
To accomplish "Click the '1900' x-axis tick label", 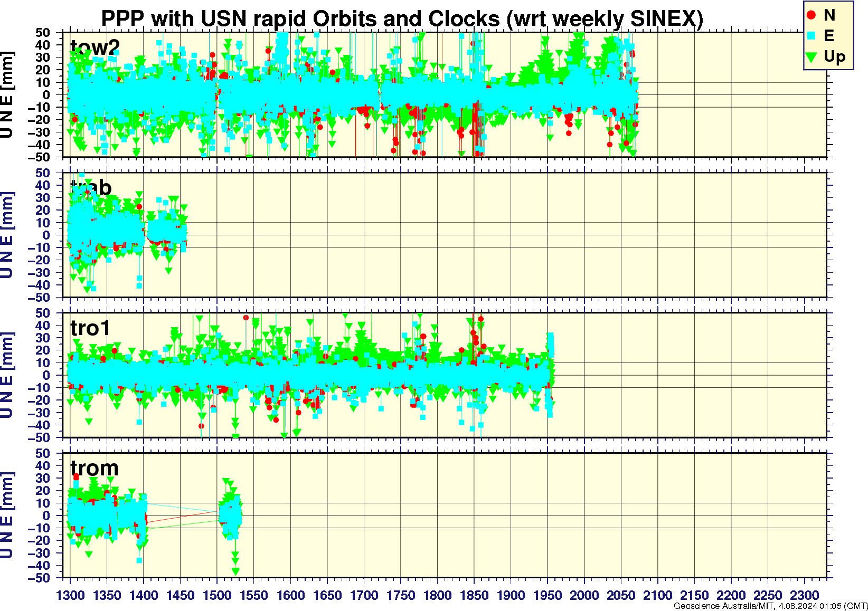I will pyautogui.click(x=511, y=595).
